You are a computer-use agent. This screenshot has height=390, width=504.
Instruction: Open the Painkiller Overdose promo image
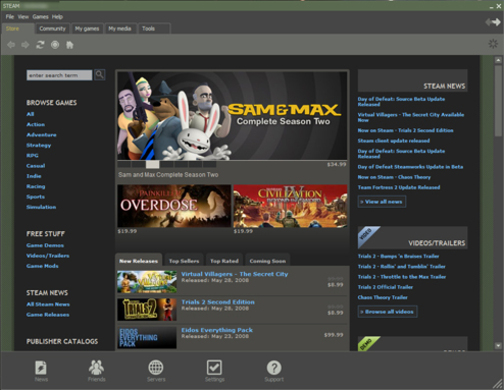click(174, 206)
